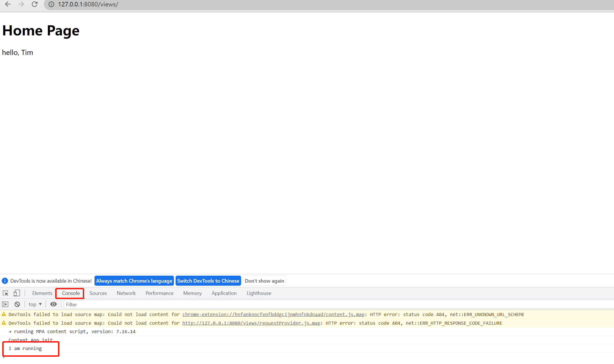Click the second warning triangle icon
The image size is (614, 364).
[x=4, y=323]
